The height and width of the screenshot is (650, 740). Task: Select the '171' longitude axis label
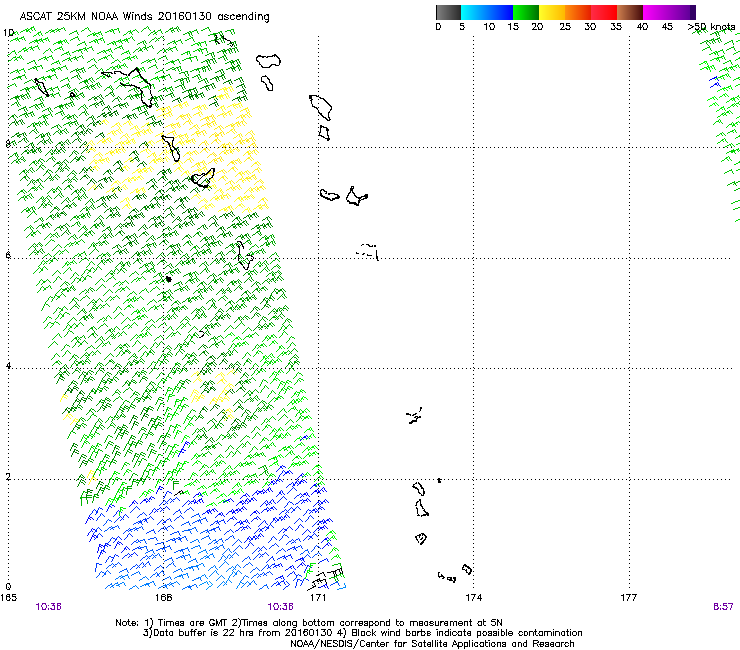[x=318, y=598]
